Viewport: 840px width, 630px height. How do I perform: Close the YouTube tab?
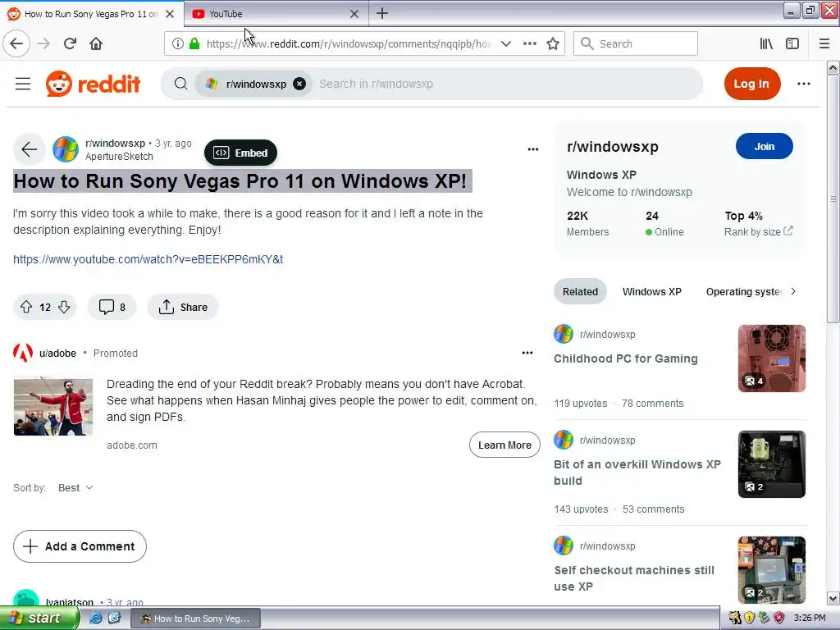point(354,14)
